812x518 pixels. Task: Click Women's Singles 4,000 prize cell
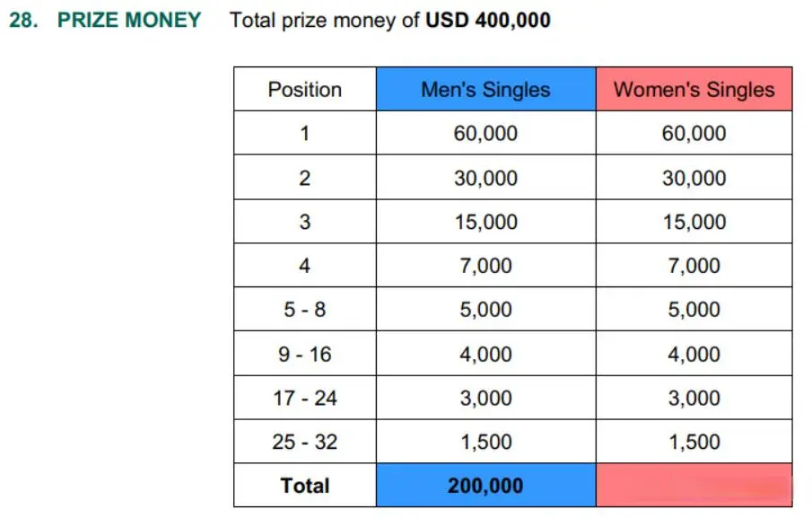tap(694, 354)
